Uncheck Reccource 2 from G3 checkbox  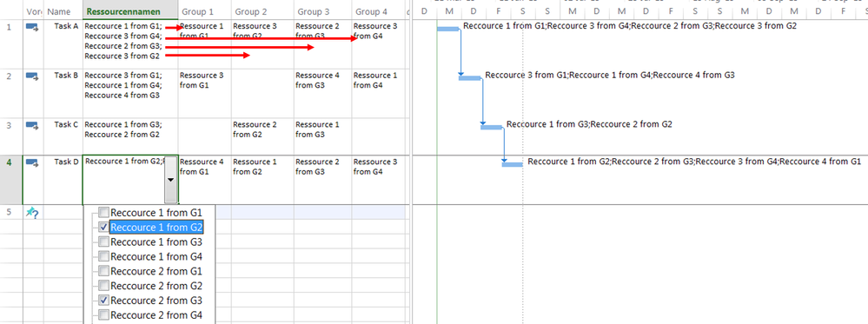[103, 301]
